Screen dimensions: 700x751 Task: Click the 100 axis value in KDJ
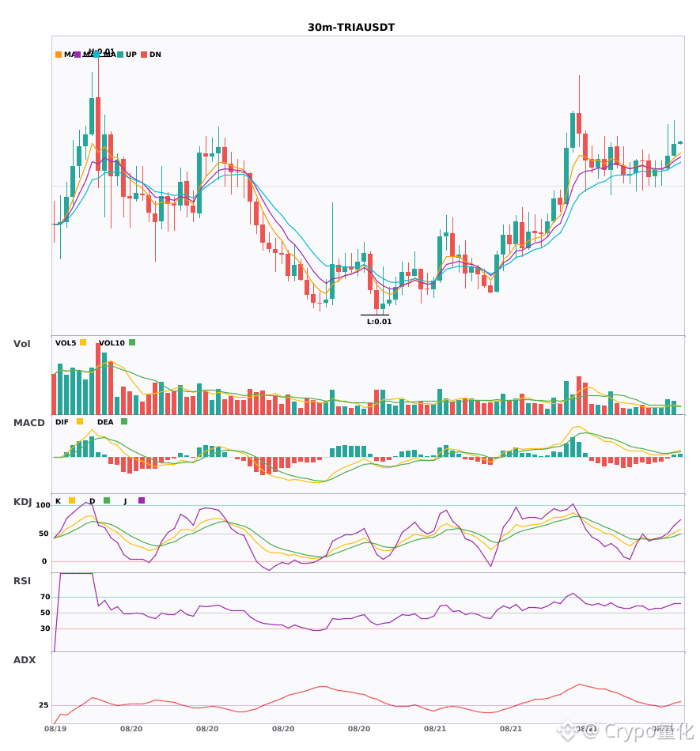pyautogui.click(x=43, y=505)
